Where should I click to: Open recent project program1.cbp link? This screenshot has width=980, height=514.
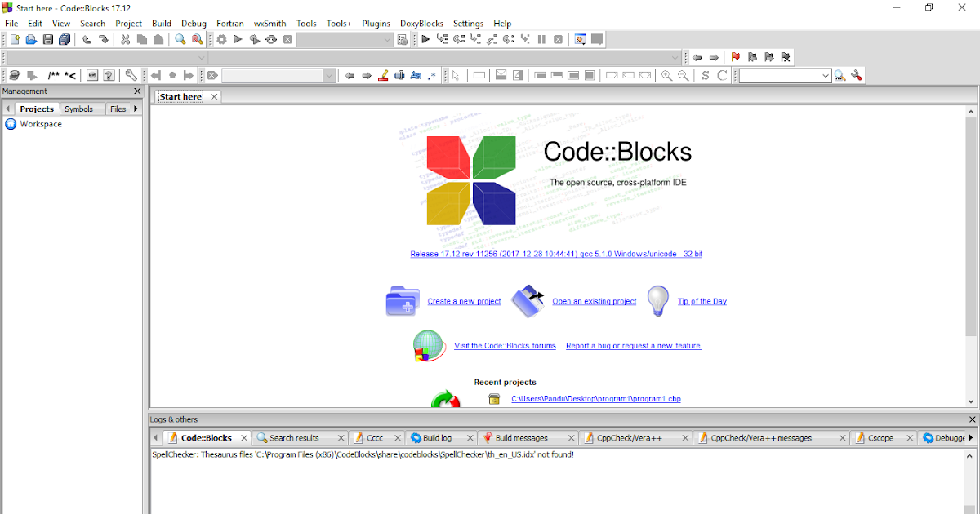tap(596, 399)
